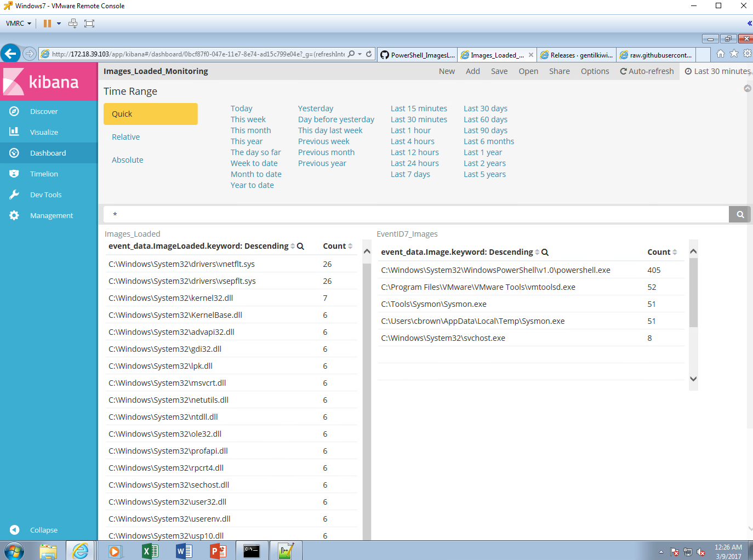Switch to raw.githubusercontent browser tab
The width and height of the screenshot is (753, 560).
click(x=657, y=55)
